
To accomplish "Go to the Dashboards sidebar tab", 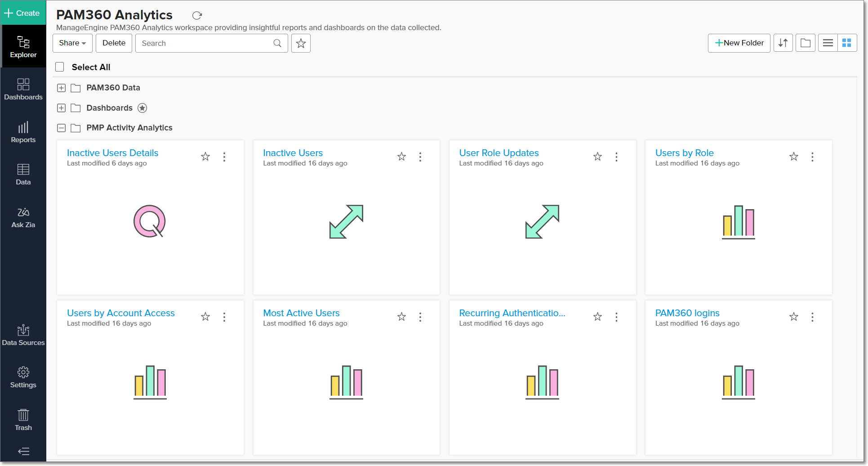I will (23, 90).
